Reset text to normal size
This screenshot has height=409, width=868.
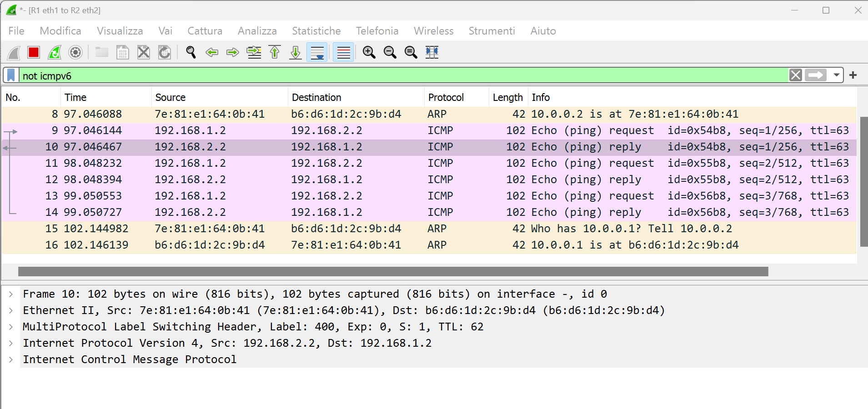(411, 52)
